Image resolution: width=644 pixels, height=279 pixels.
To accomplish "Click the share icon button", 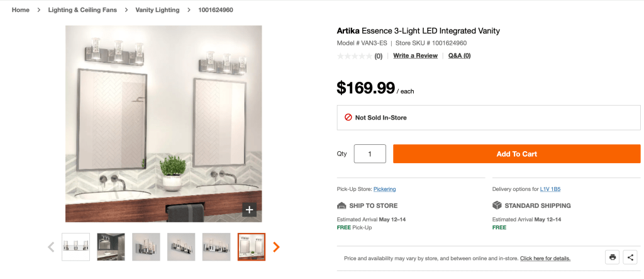I will (x=630, y=257).
